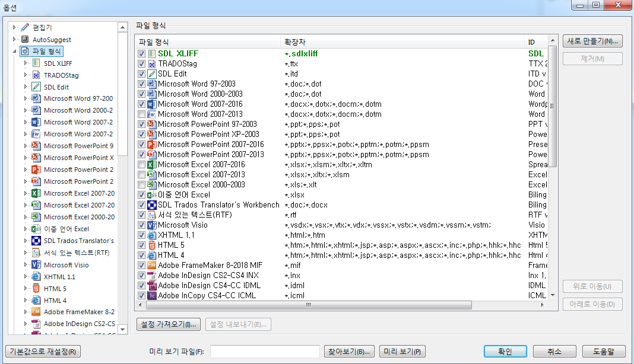634x364 pixels.
Task: Click Microsoft Visio icon in the tree
Action: coord(36,264)
